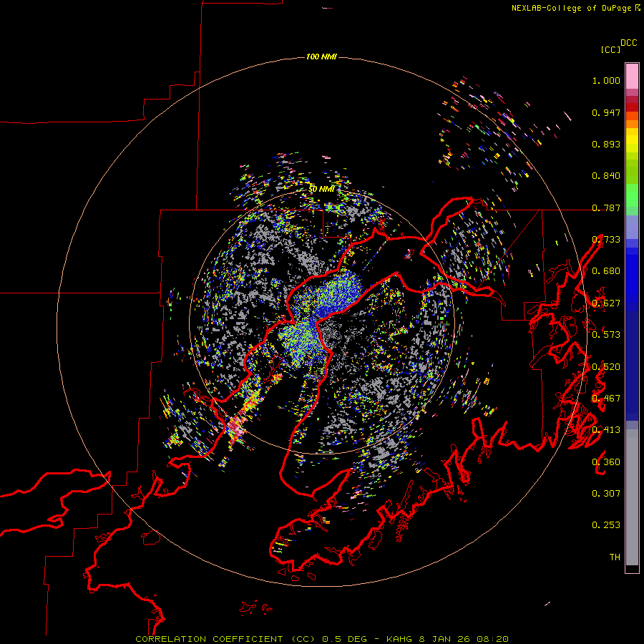Click the 0.787 color scale value
644x644 pixels.
pos(606,208)
